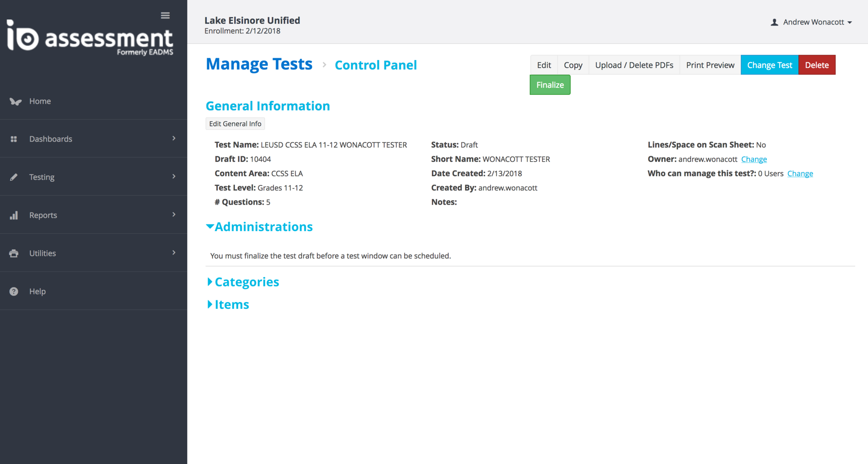Click the Help question mark icon
The height and width of the screenshot is (464, 868).
14,292
